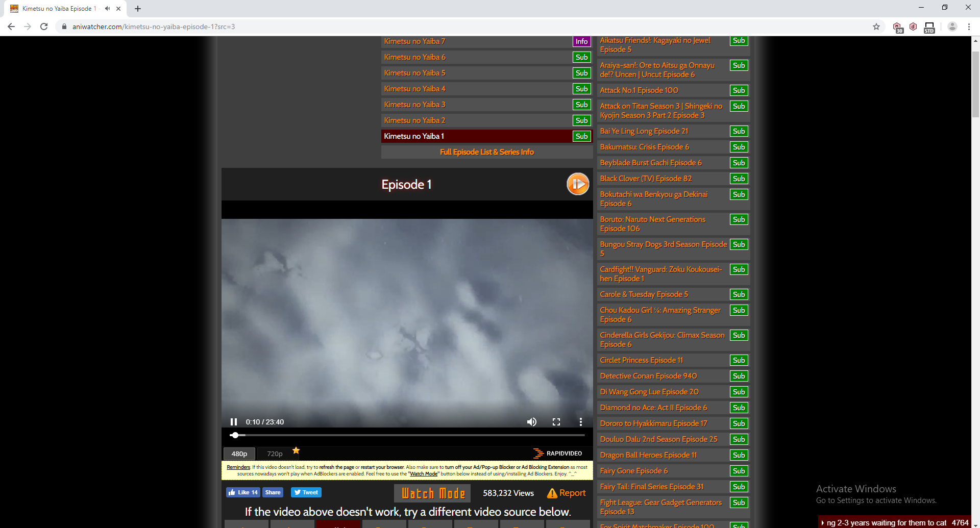The width and height of the screenshot is (980, 528).
Task: Open Chrome three-dot menu
Action: [x=969, y=27]
